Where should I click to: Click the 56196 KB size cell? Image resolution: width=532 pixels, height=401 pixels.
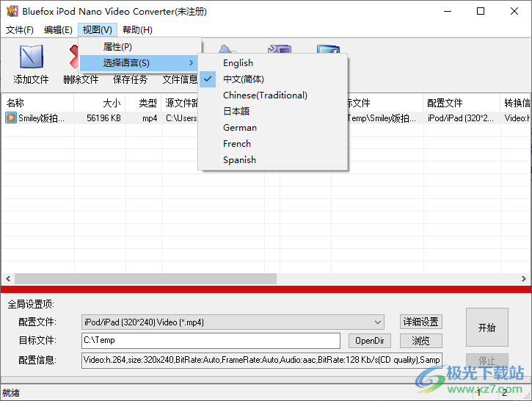pyautogui.click(x=103, y=118)
